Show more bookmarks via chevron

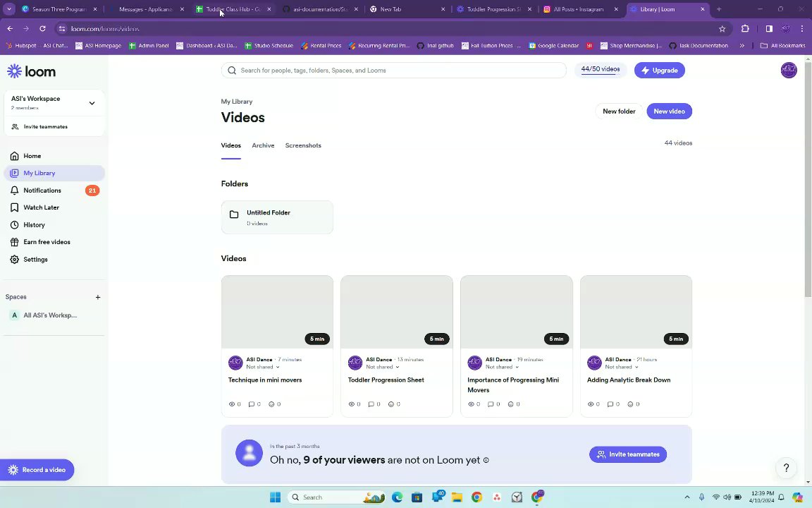coord(742,46)
